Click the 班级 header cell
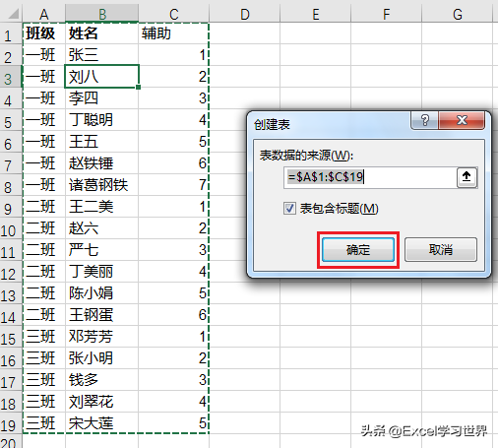 click(44, 33)
